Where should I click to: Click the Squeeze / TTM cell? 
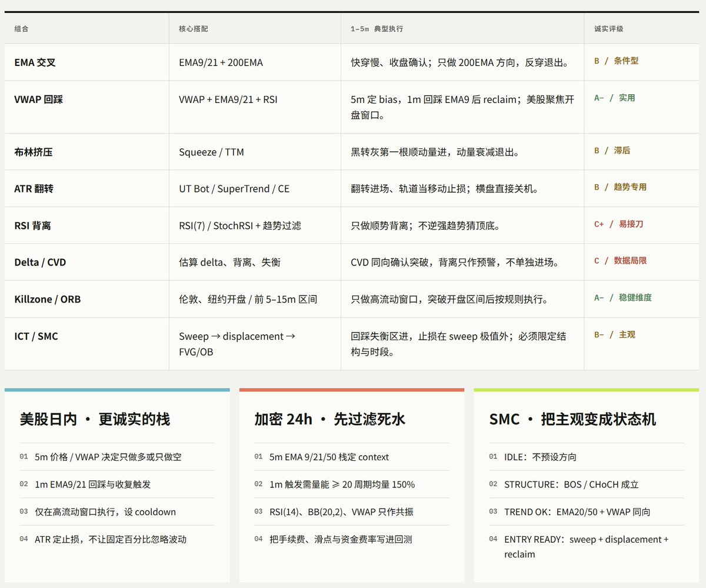211,152
